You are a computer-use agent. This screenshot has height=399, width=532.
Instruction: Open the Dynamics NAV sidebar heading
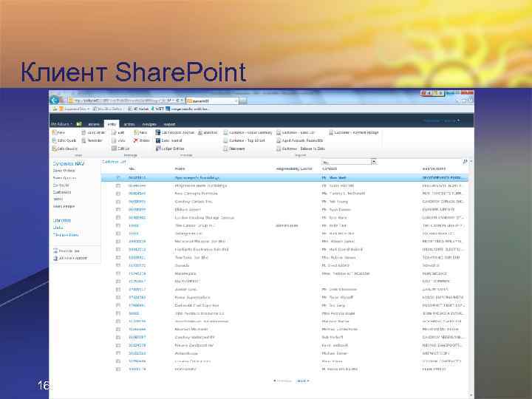click(69, 163)
